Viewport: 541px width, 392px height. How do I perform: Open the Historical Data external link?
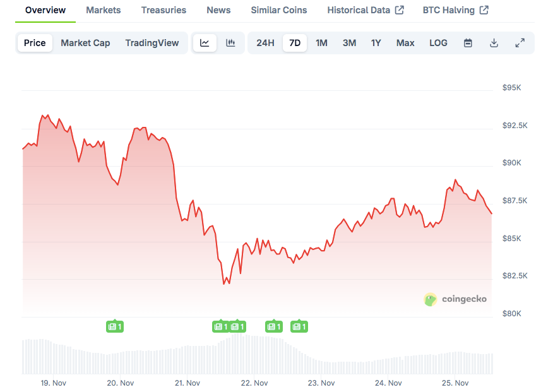coord(366,10)
